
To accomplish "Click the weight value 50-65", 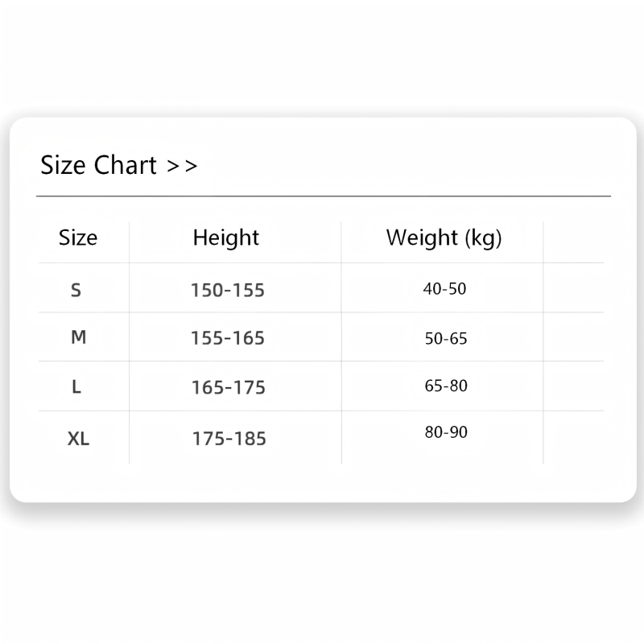I will (446, 338).
